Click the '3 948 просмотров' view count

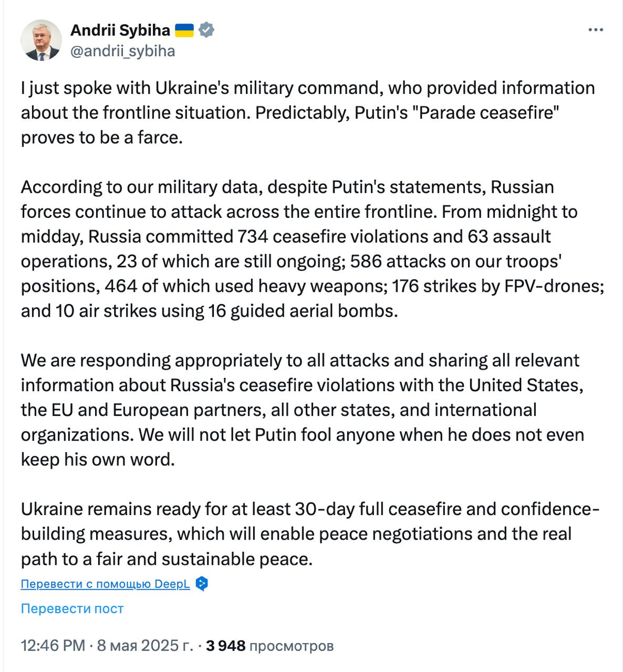click(x=269, y=645)
